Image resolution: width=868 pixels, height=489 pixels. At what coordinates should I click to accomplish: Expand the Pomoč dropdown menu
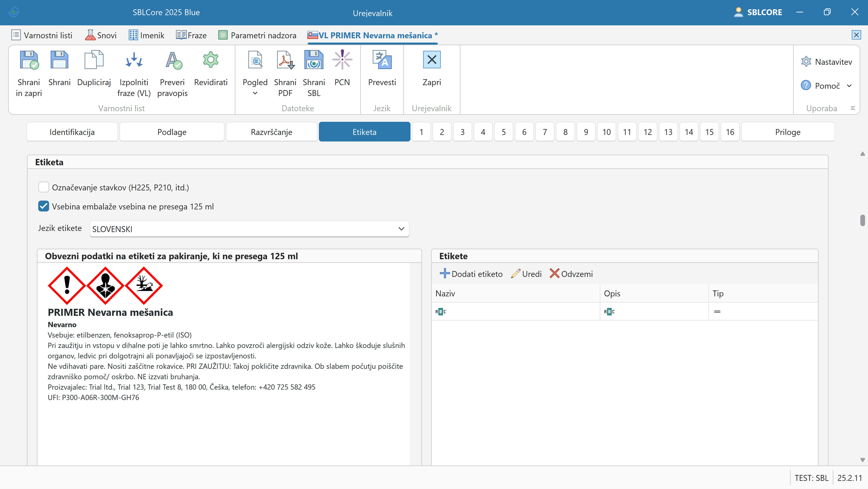click(849, 86)
